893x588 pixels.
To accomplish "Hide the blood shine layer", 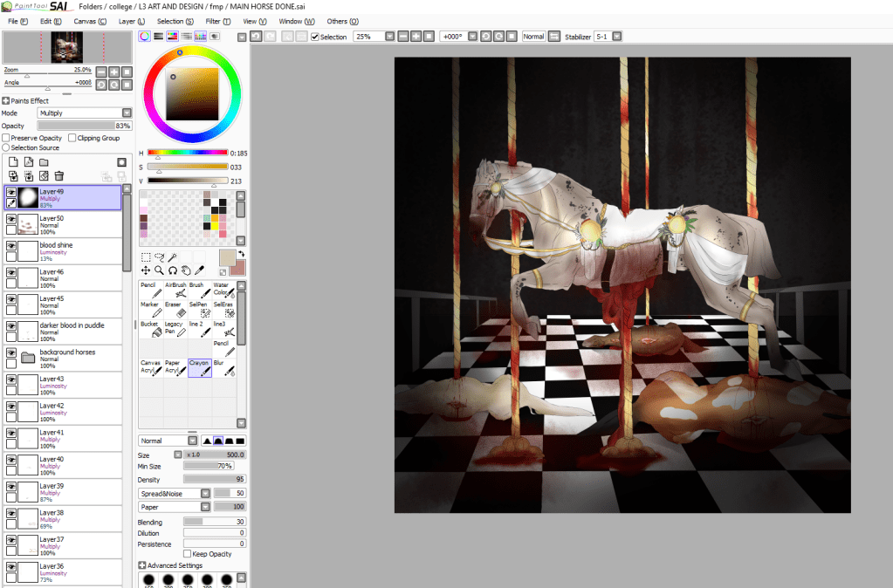I will (x=11, y=247).
